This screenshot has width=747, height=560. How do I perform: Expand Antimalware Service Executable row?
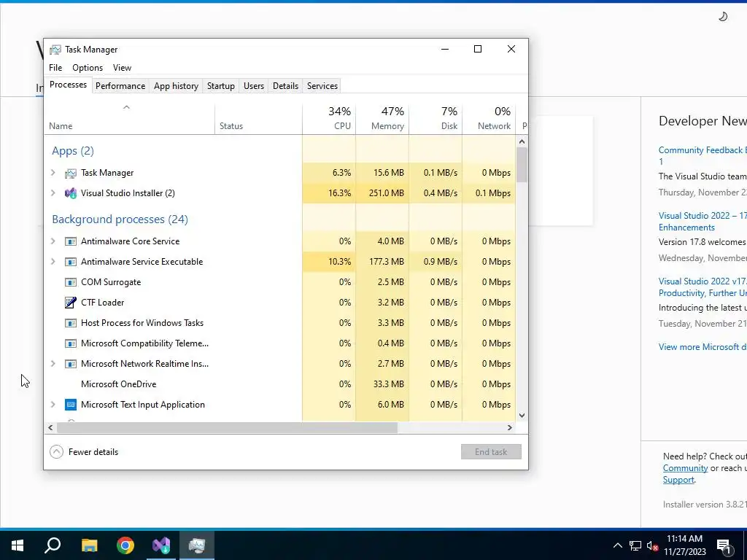coord(53,262)
